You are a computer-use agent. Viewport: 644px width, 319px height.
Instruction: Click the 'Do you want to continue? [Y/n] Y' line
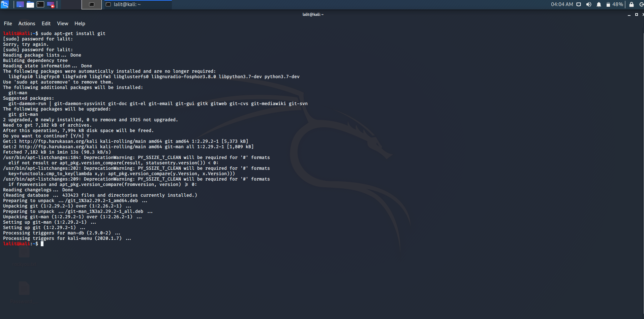coord(46,136)
